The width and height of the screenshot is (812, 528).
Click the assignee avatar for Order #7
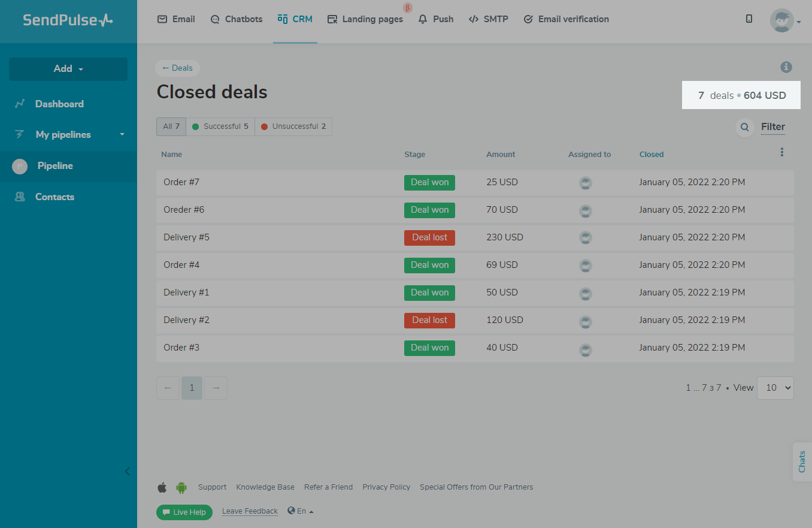(586, 183)
